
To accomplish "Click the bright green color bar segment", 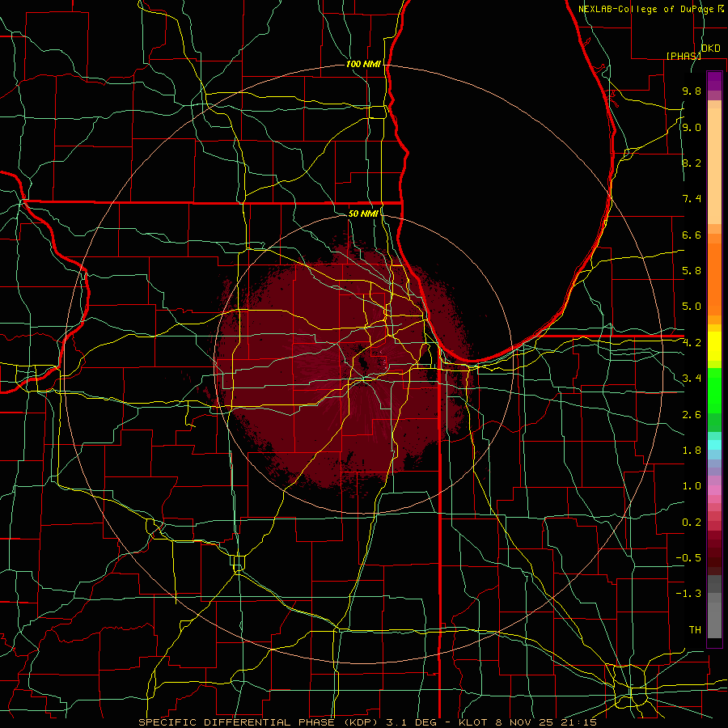I will (714, 390).
